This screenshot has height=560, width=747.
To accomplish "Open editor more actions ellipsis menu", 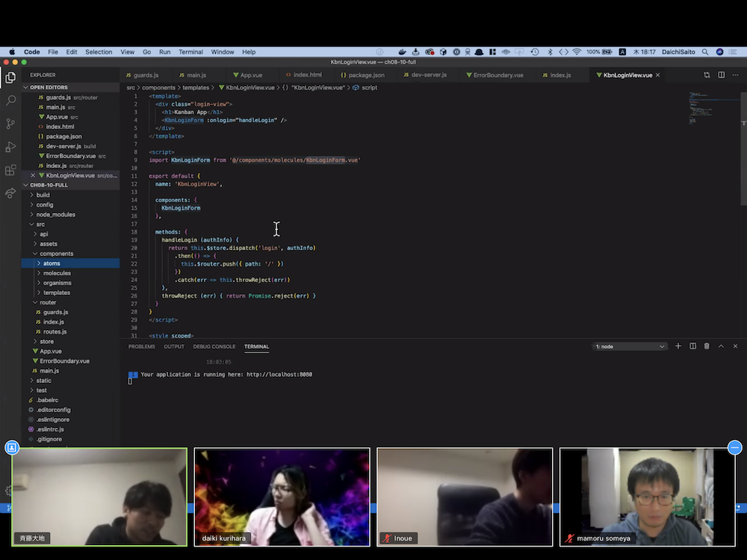I will coord(736,75).
